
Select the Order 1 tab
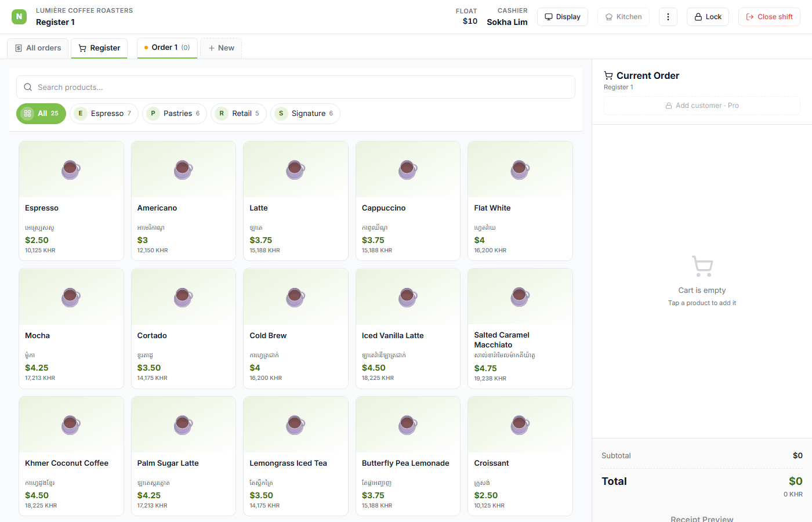(167, 48)
